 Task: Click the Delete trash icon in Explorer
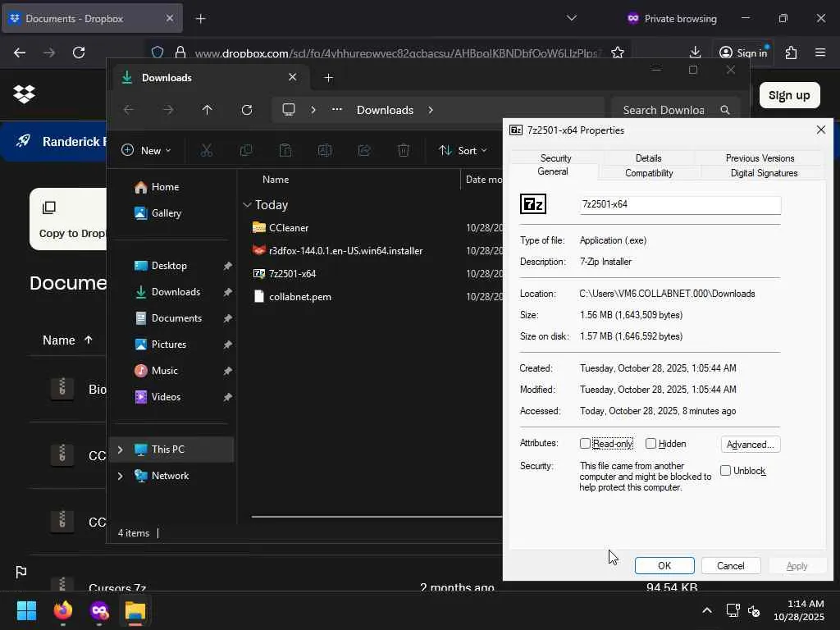click(404, 151)
